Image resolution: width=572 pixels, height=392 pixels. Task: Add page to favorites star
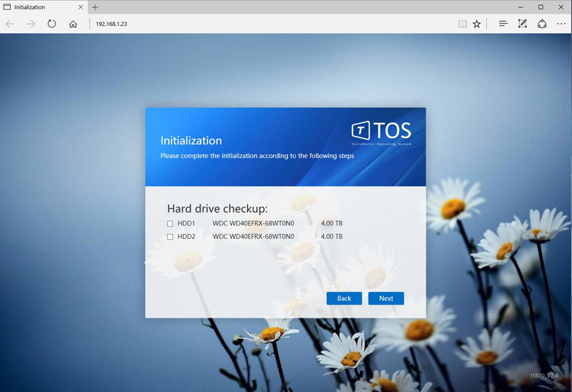476,24
